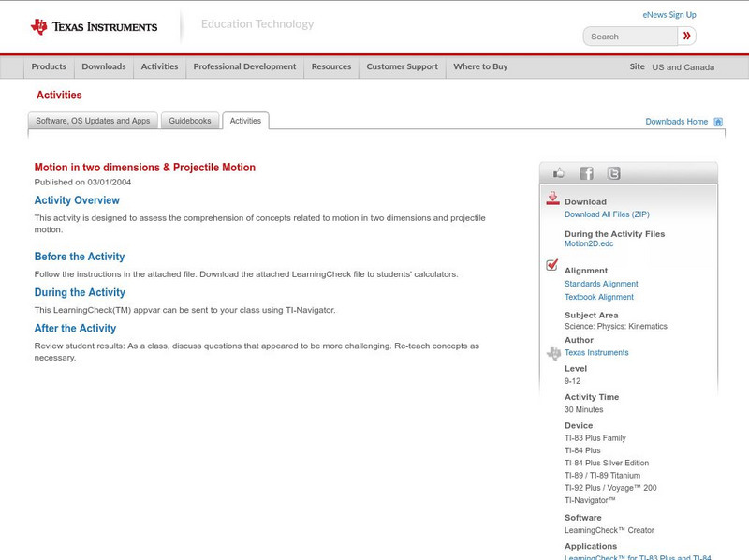749x560 pixels.
Task: Open the Customer Support menu
Action: [x=403, y=66]
